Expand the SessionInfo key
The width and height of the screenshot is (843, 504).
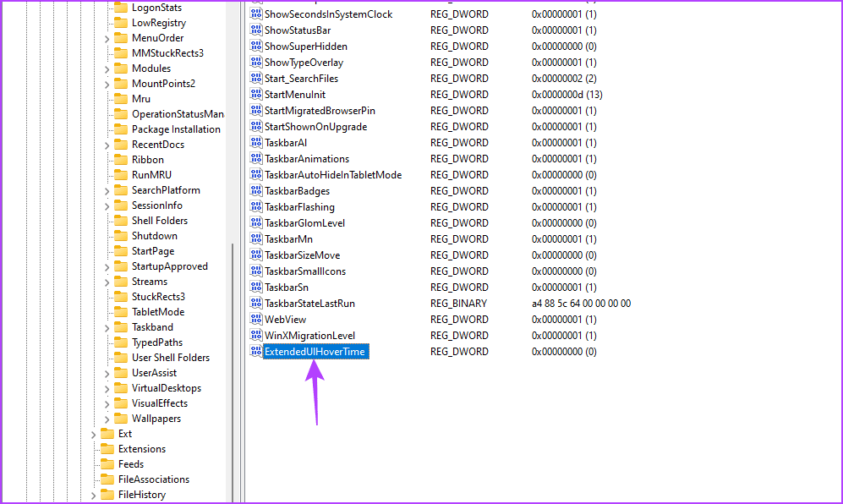(107, 206)
